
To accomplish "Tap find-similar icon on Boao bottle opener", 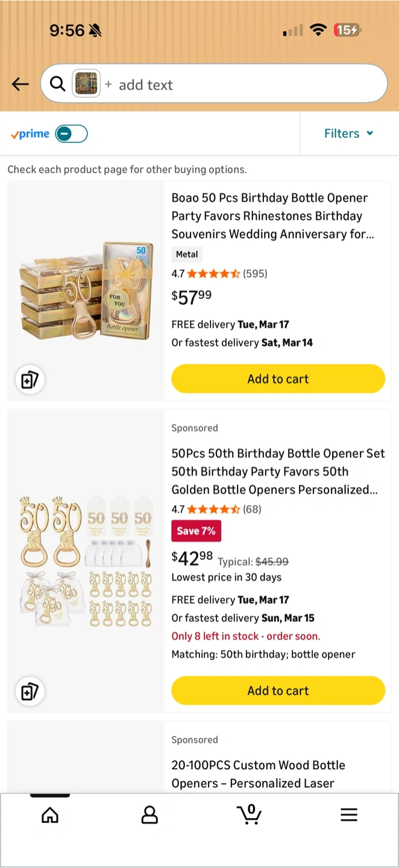I will click(30, 380).
